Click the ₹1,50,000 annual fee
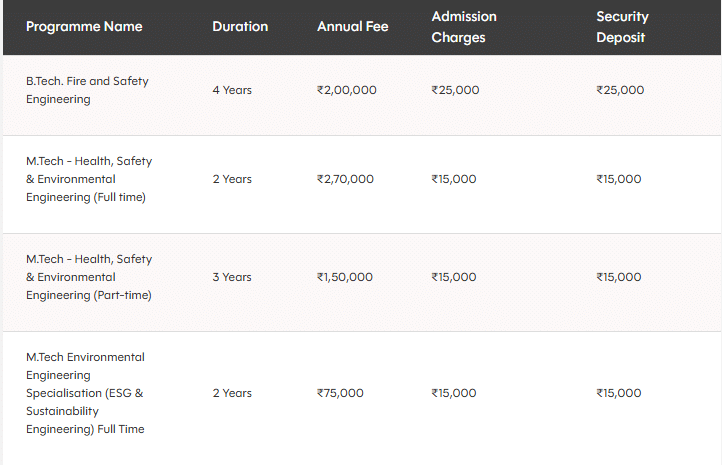The width and height of the screenshot is (722, 465). pyautogui.click(x=345, y=277)
